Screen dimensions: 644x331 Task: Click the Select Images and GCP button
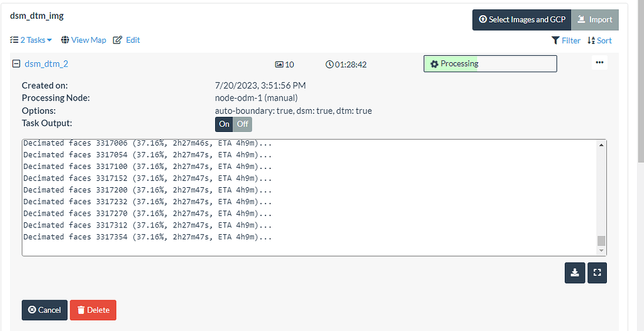(x=521, y=19)
